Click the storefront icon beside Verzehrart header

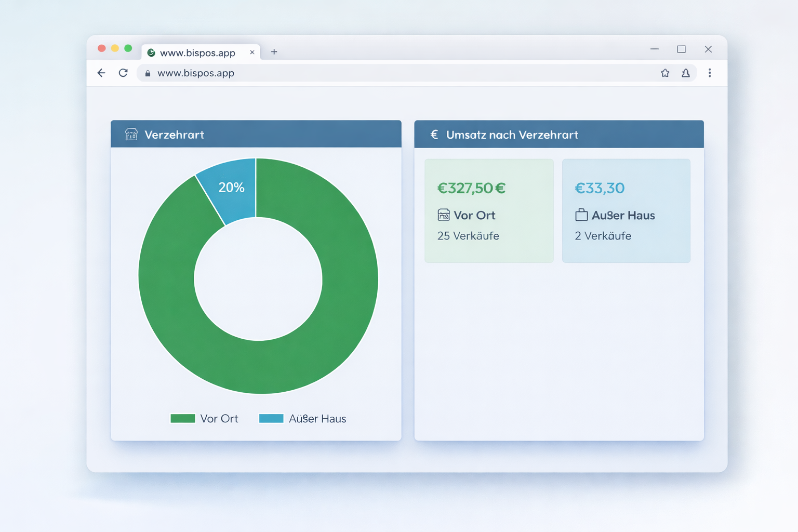[131, 135]
